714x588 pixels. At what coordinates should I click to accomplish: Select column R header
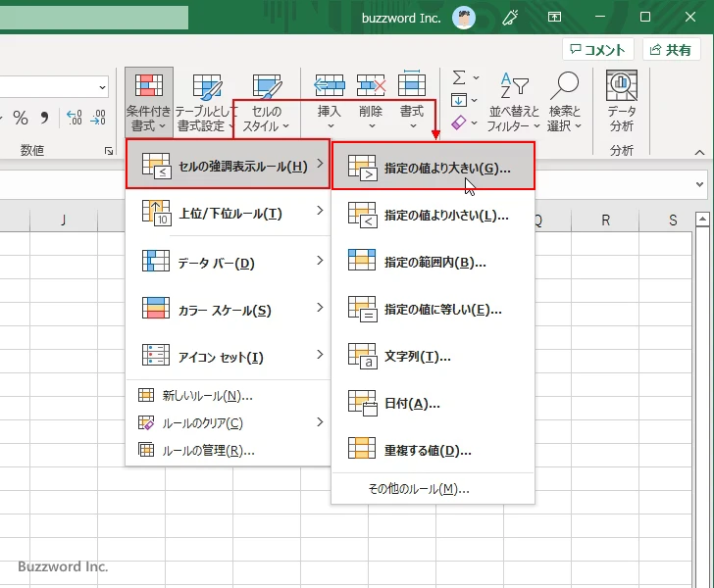[605, 220]
